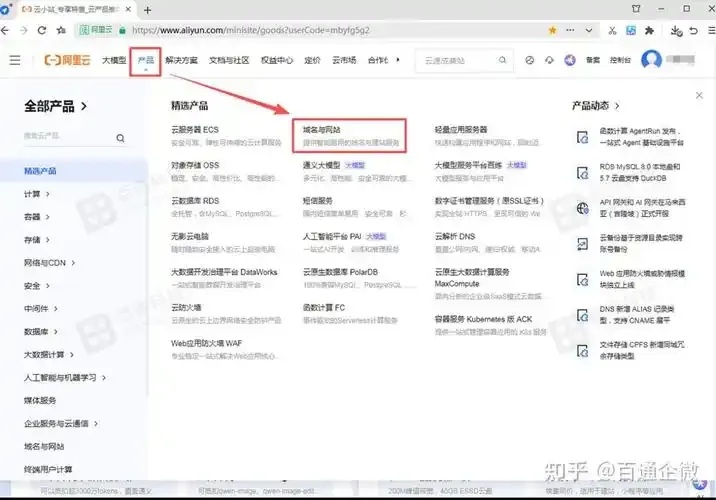This screenshot has height=500, width=716.
Task: Click the globe icon beside API 网关 news
Action: [x=583, y=208]
